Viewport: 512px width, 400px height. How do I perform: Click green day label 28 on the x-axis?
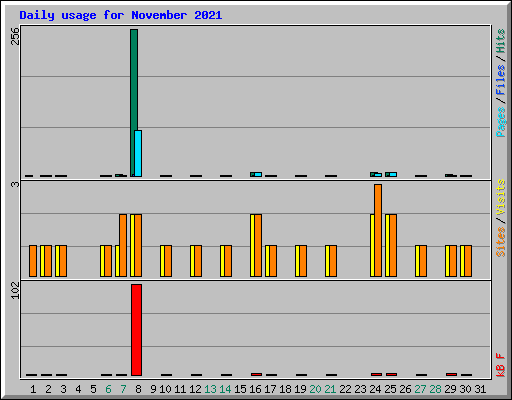click(x=435, y=389)
